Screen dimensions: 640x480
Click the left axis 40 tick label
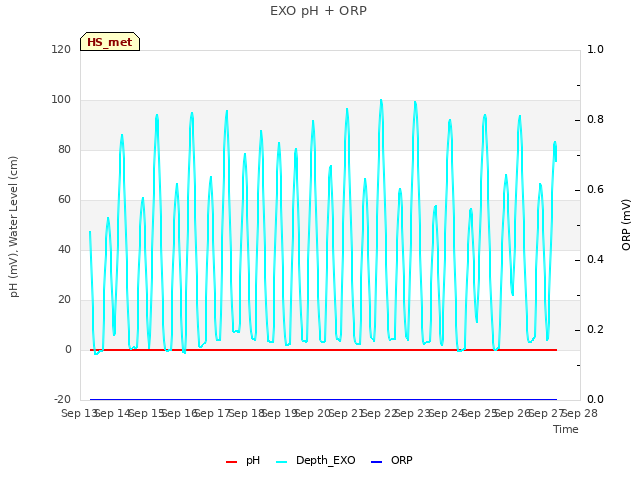(x=64, y=249)
